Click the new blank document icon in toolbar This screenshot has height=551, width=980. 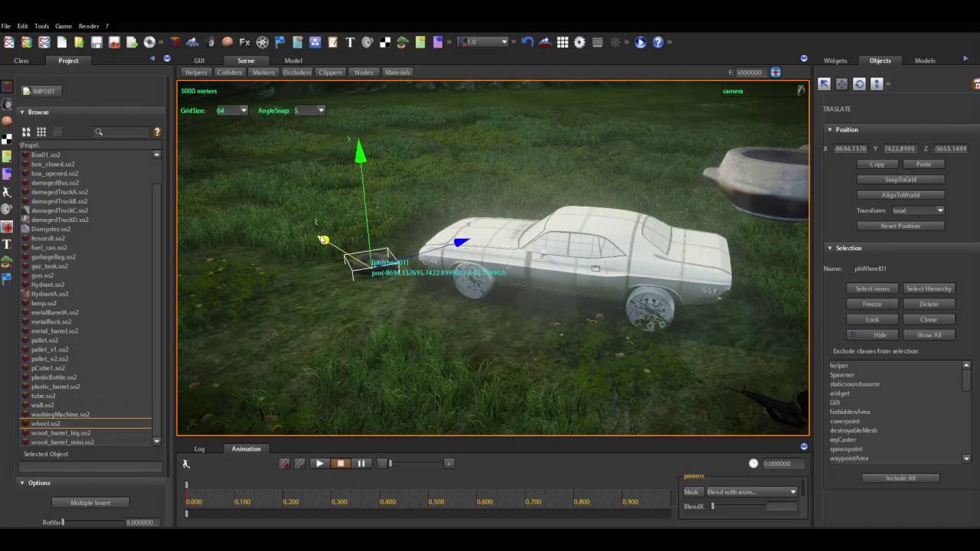61,42
